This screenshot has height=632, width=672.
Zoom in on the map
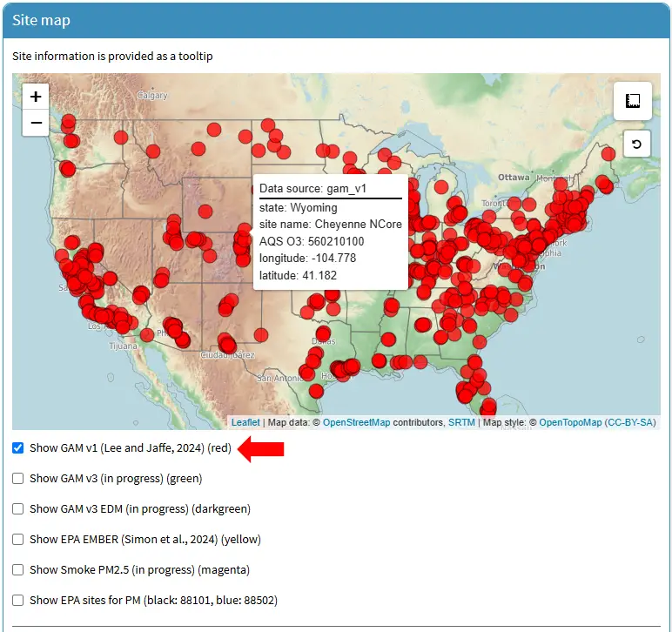pos(36,97)
